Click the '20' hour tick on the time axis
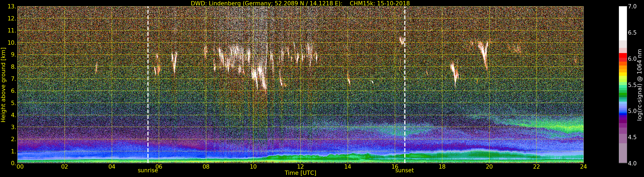The width and height of the screenshot is (644, 177). tap(489, 167)
